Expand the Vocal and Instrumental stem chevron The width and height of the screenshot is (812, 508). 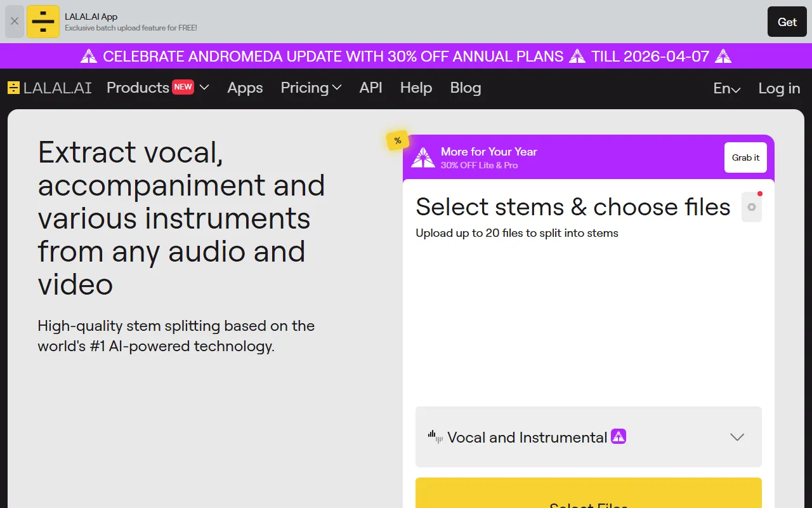(x=737, y=437)
